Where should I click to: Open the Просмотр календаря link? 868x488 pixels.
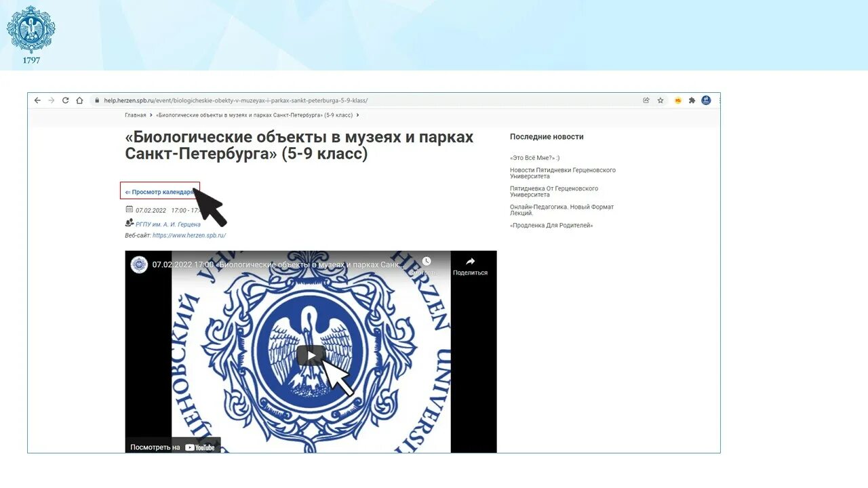[x=158, y=191]
